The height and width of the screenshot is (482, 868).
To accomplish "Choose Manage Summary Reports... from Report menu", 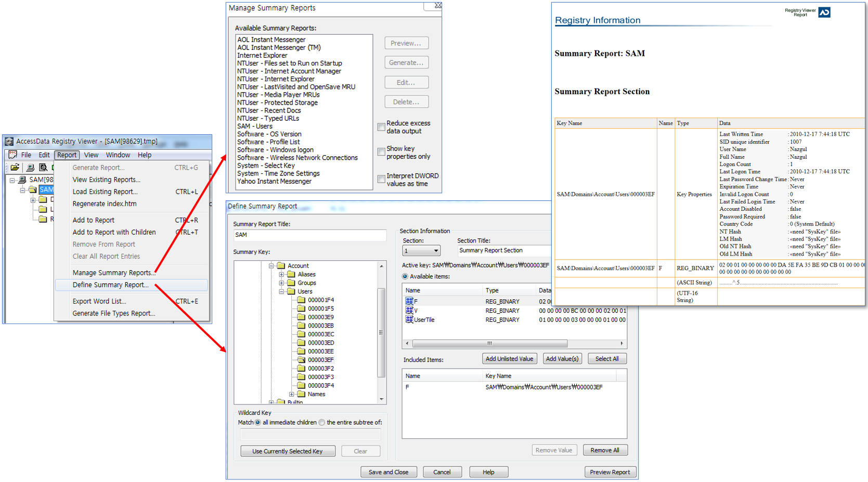I will 114,273.
